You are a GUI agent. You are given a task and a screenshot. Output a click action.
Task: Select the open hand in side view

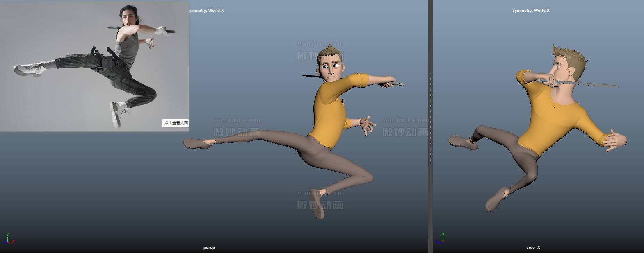pos(616,140)
